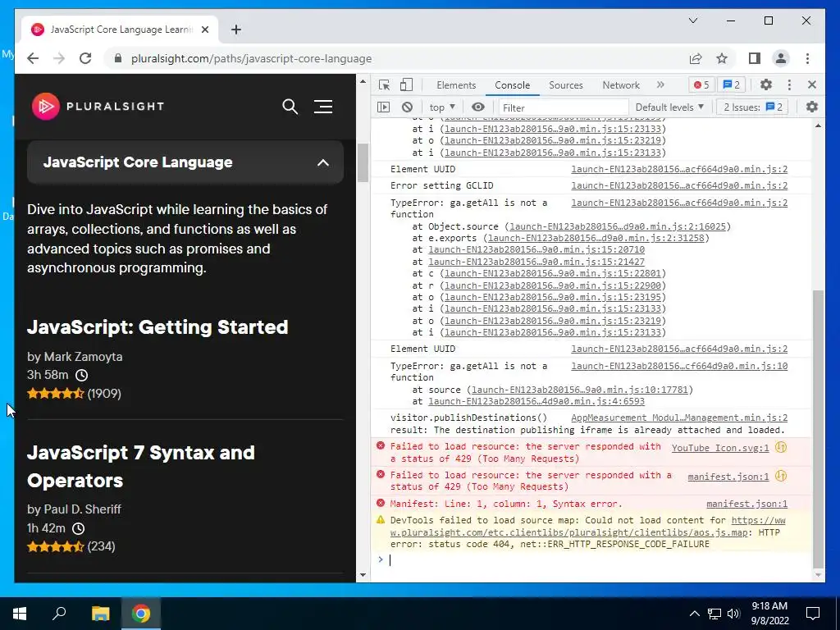This screenshot has height=630, width=840.
Task: Open the tab search chevron in the title bar
Action: (x=692, y=21)
